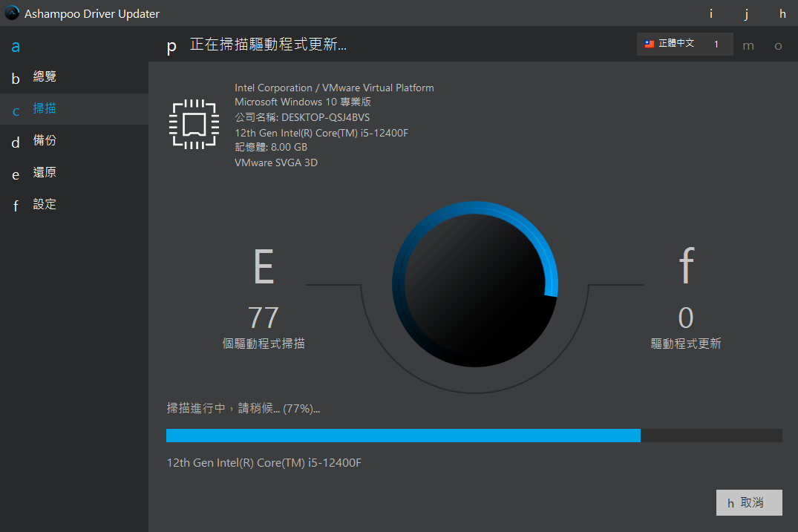Screen dimensions: 798x532
Task: Click the driver update count "0"
Action: tap(686, 318)
